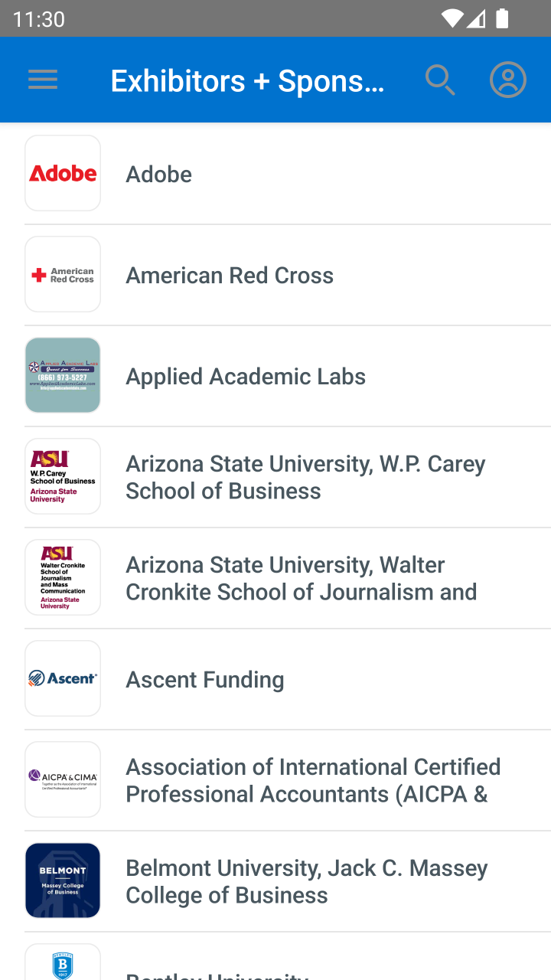Open American Red Cross exhibitor details
The image size is (551, 980).
[x=230, y=276]
